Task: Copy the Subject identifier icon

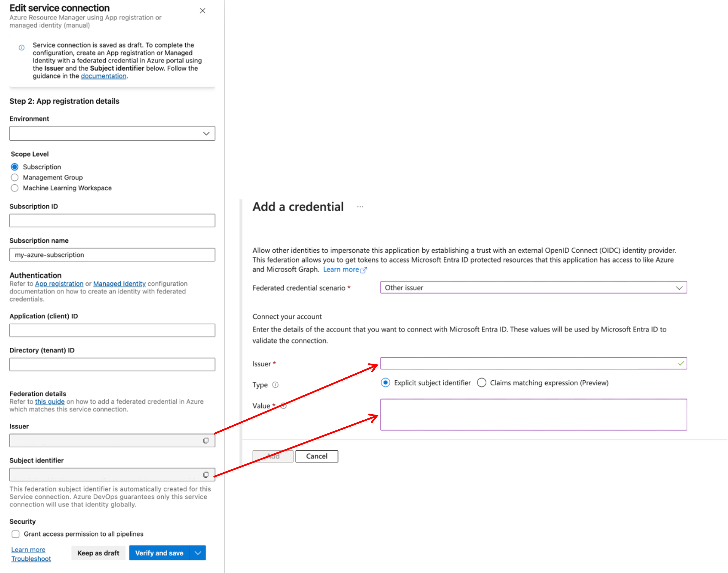Action: (x=206, y=474)
